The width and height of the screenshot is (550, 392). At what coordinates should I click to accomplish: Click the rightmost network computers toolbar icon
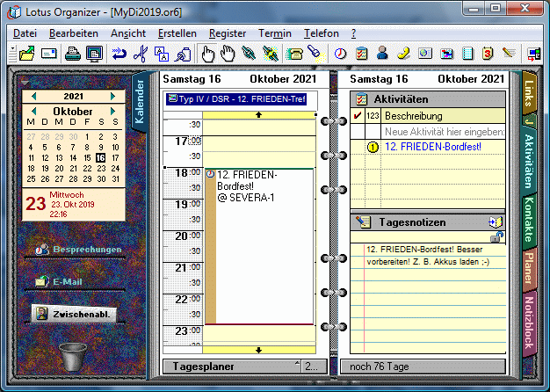[x=534, y=54]
